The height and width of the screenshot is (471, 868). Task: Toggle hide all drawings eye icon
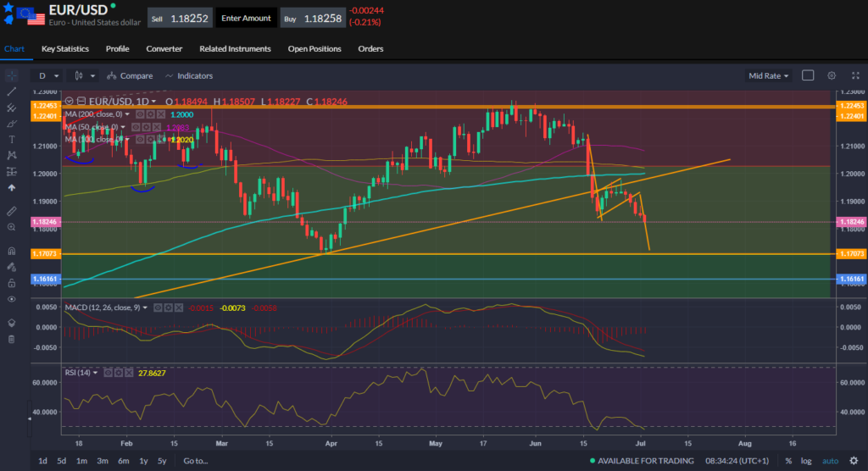[12, 299]
